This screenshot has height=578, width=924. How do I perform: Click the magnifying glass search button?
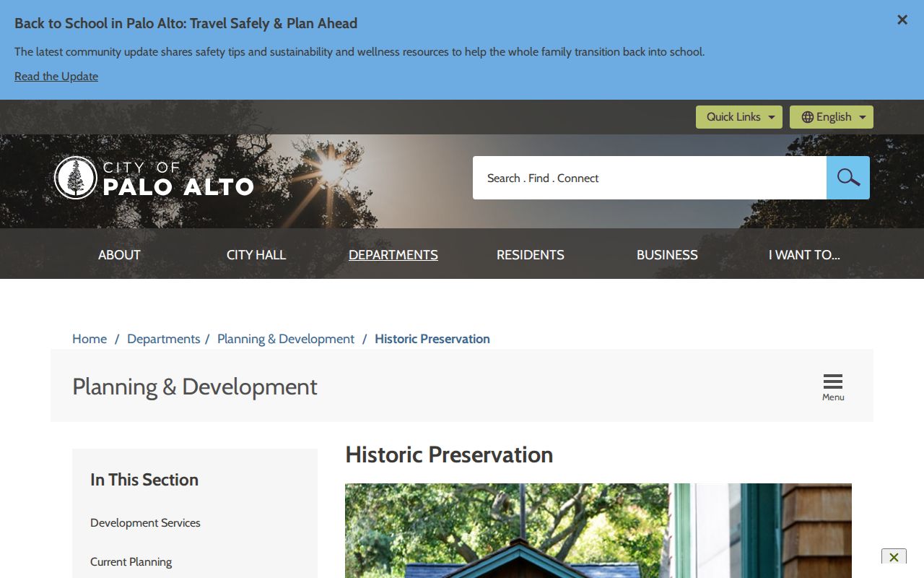click(848, 178)
